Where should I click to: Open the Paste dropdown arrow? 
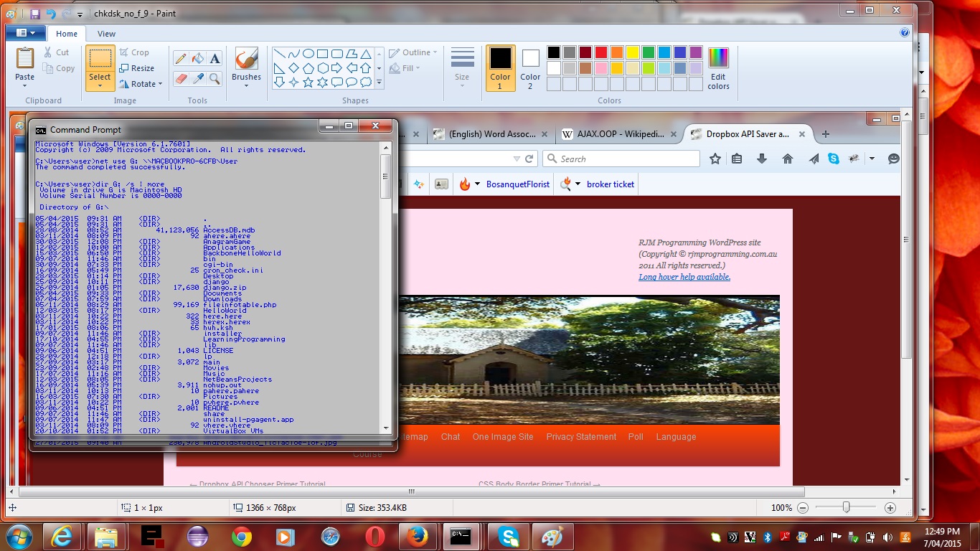(25, 86)
